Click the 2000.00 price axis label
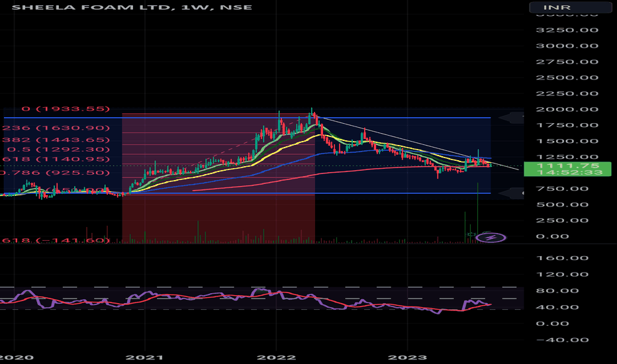617x364 pixels. pyautogui.click(x=567, y=109)
